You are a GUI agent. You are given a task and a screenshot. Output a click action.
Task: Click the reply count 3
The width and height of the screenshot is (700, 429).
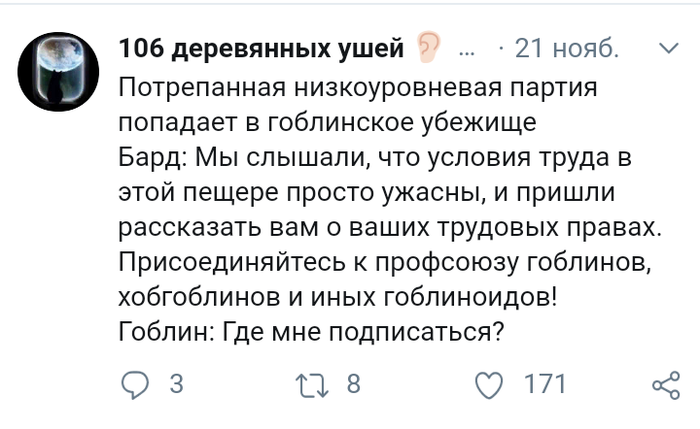[176, 385]
